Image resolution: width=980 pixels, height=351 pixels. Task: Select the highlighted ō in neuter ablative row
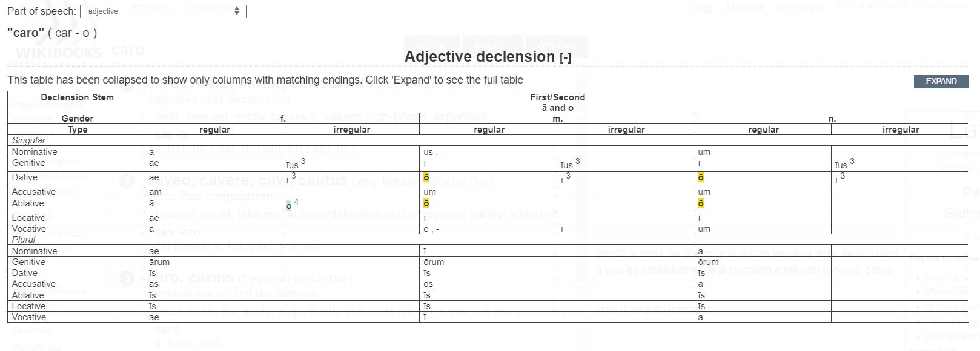point(701,204)
